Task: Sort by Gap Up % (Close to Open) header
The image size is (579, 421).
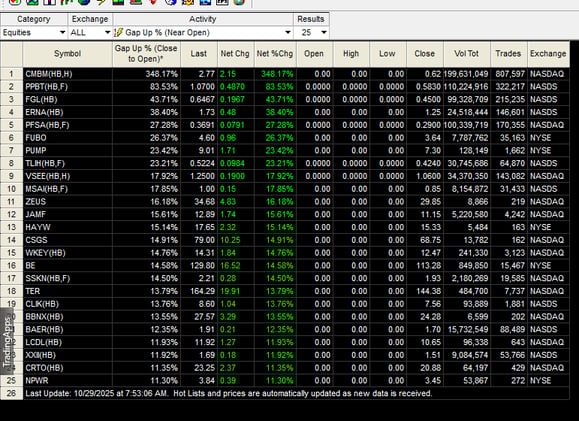Action: (146, 54)
